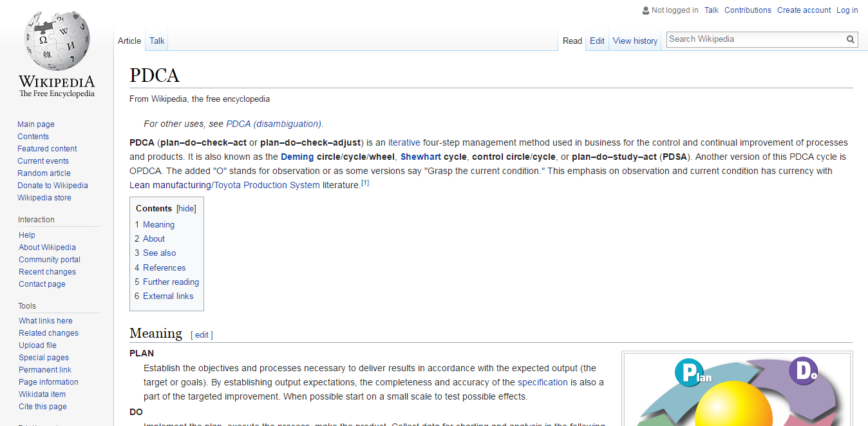868x426 pixels.
Task: Click the specification link in PLAN text
Action: [x=543, y=382]
